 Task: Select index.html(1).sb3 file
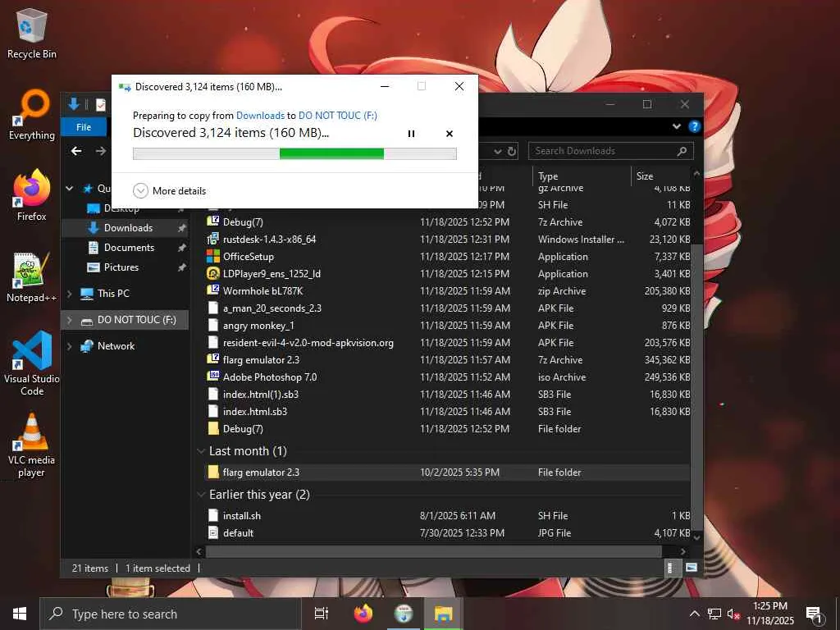pos(448,395)
